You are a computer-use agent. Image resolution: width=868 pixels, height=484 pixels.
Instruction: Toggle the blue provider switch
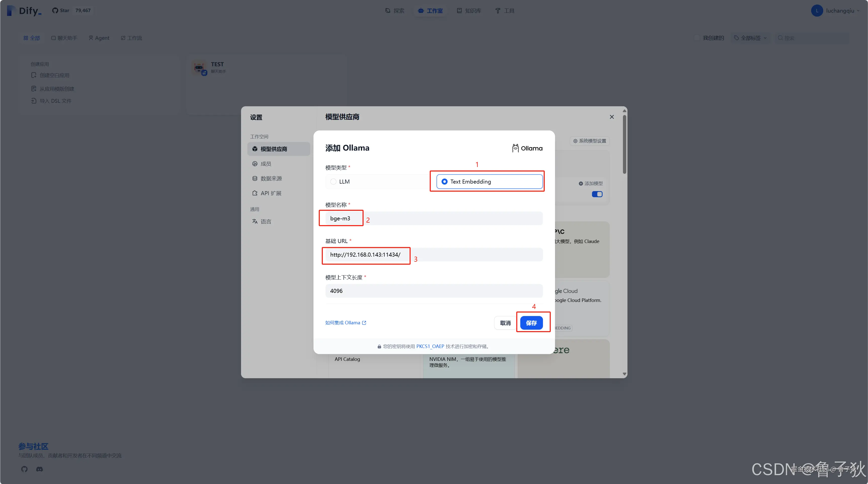(x=597, y=194)
